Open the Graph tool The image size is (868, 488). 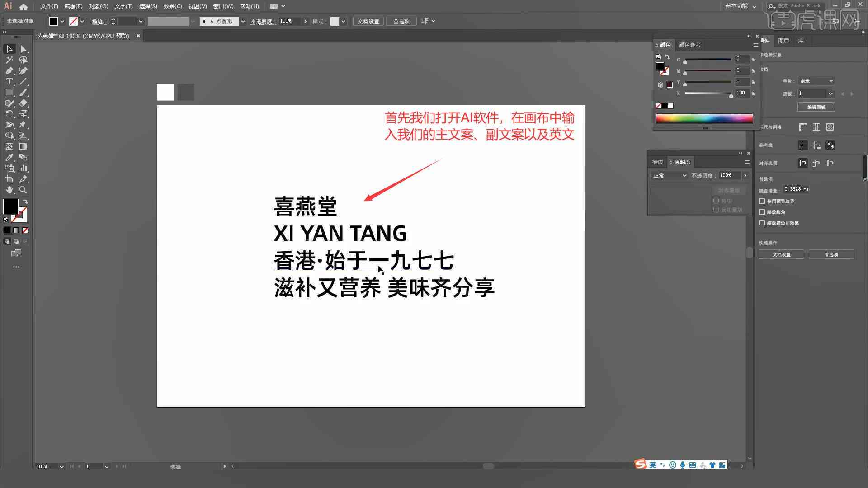point(23,168)
